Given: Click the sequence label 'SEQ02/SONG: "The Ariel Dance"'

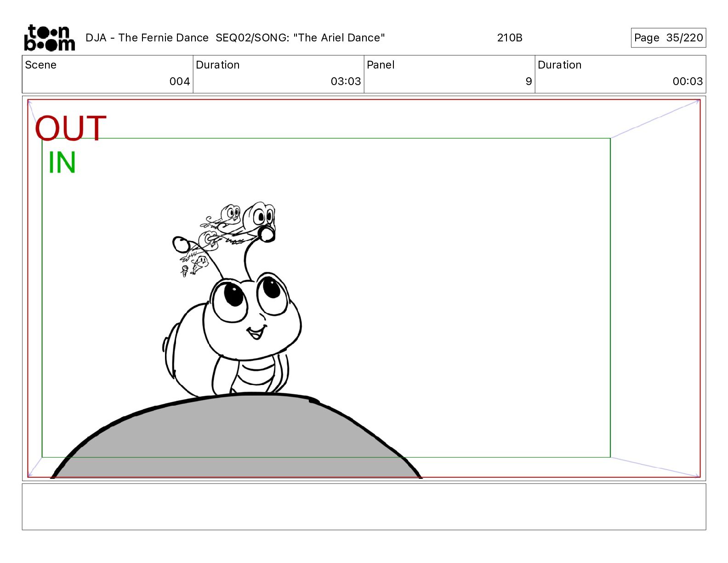Looking at the screenshot, I should [300, 38].
